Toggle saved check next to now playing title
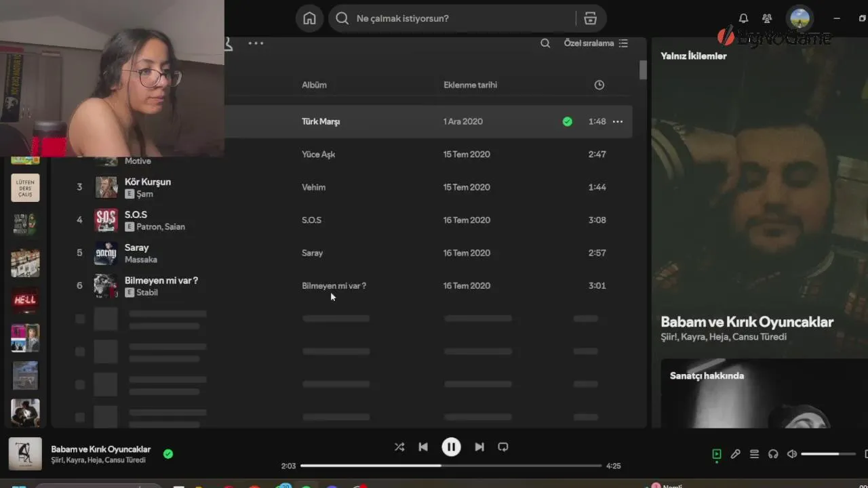Viewport: 868px width, 488px height. coord(168,454)
